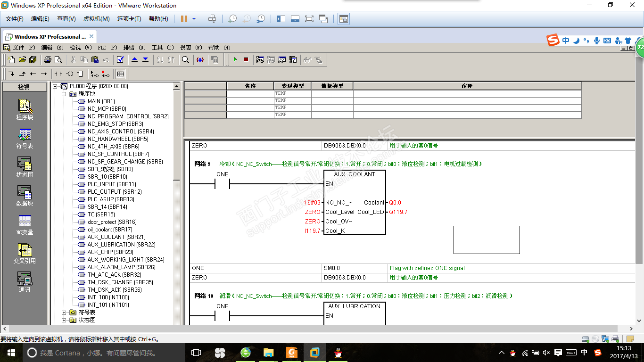
Task: Insert a contact using ladder toolbar
Action: [58, 74]
